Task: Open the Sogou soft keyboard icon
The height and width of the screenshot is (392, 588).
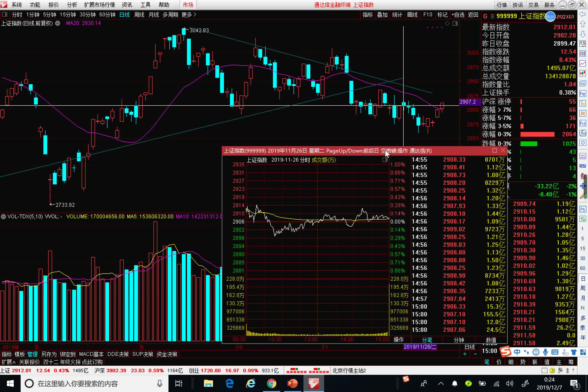Action: tap(555, 352)
